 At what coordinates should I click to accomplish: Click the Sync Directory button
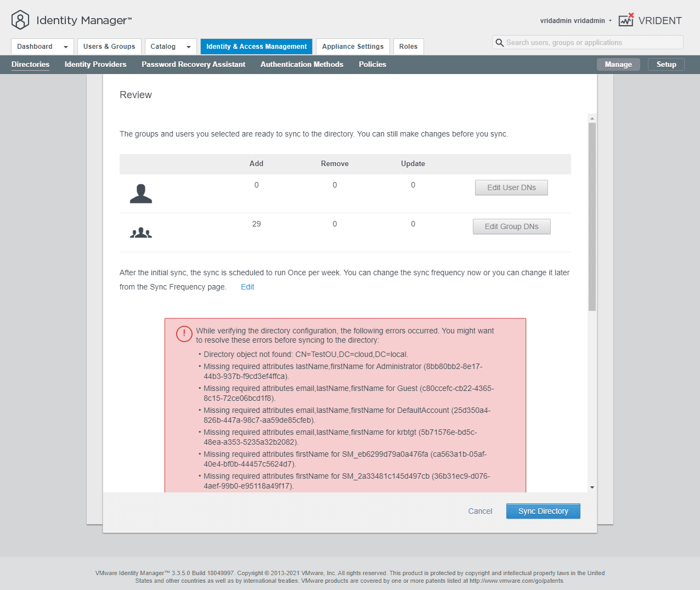click(x=543, y=511)
